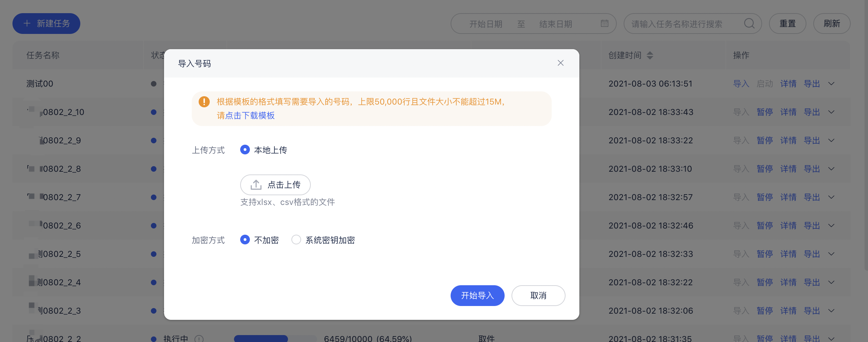The image size is (868, 342).
Task: Click 导入 for task 测试00
Action: (741, 84)
